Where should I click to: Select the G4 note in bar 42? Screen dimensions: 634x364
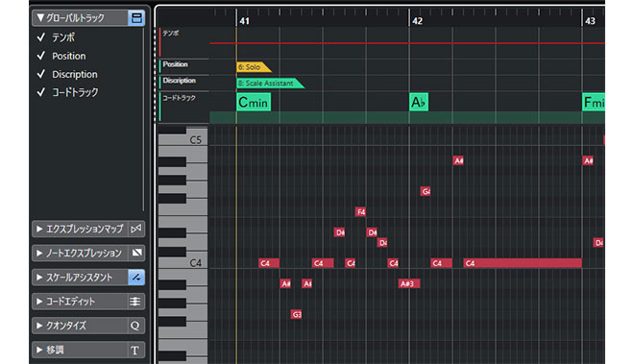pos(426,191)
